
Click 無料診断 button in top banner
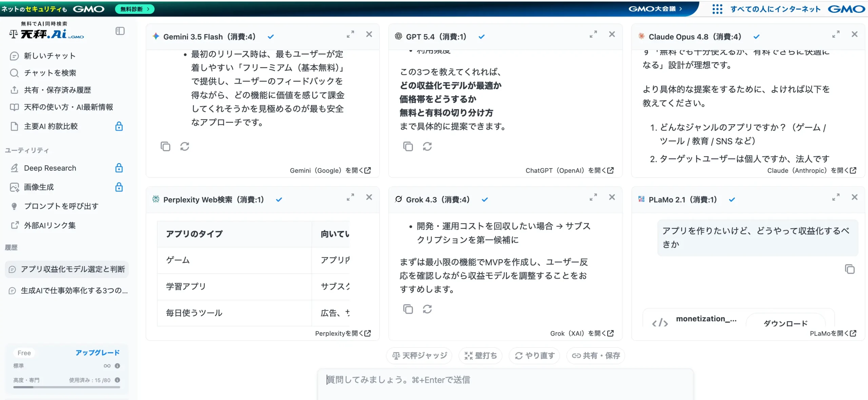coord(135,9)
